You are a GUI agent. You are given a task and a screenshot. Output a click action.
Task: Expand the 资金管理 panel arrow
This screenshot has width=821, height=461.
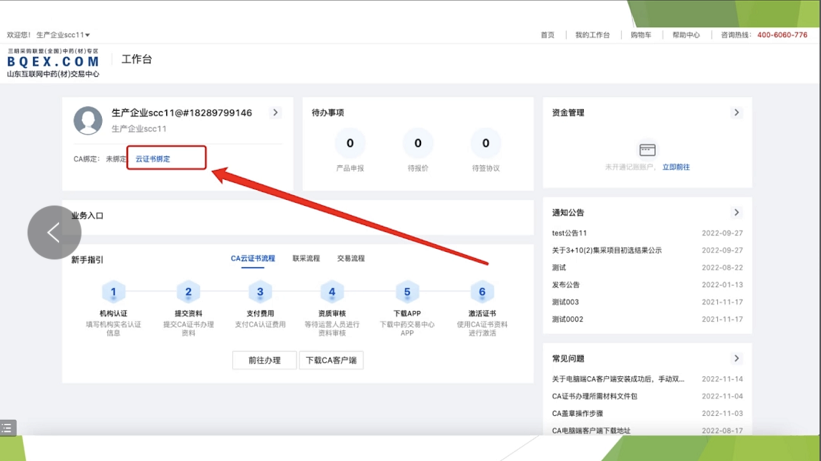point(737,113)
